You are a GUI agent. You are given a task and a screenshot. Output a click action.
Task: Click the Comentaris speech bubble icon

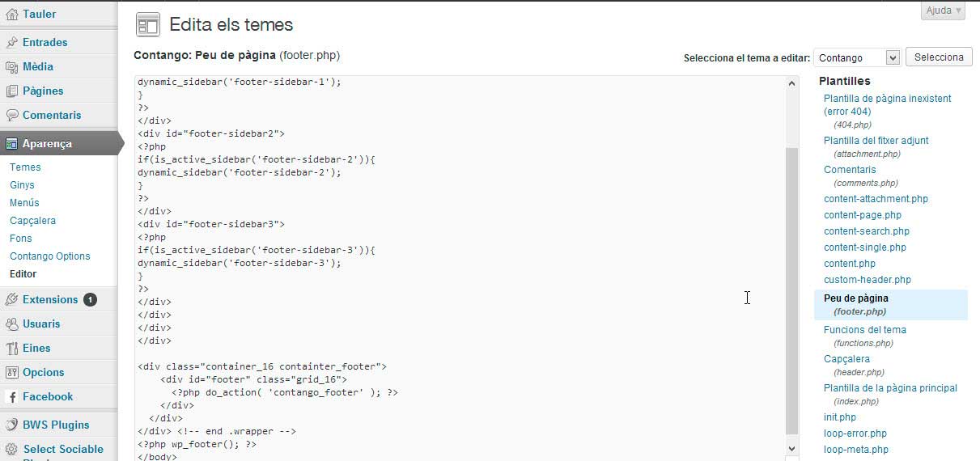tap(11, 115)
